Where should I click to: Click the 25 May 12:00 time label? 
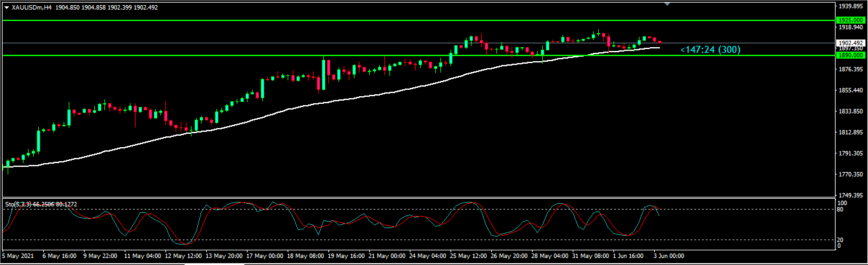[x=470, y=255]
